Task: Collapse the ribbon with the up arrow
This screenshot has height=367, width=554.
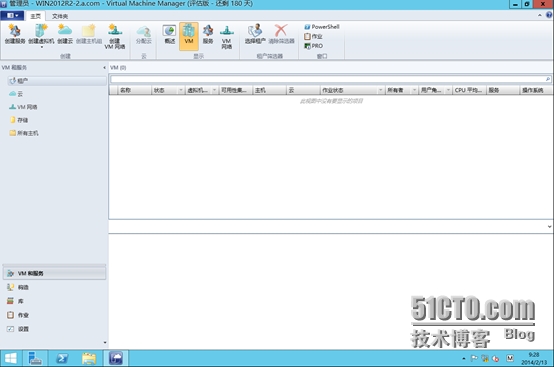Action: 540,15
